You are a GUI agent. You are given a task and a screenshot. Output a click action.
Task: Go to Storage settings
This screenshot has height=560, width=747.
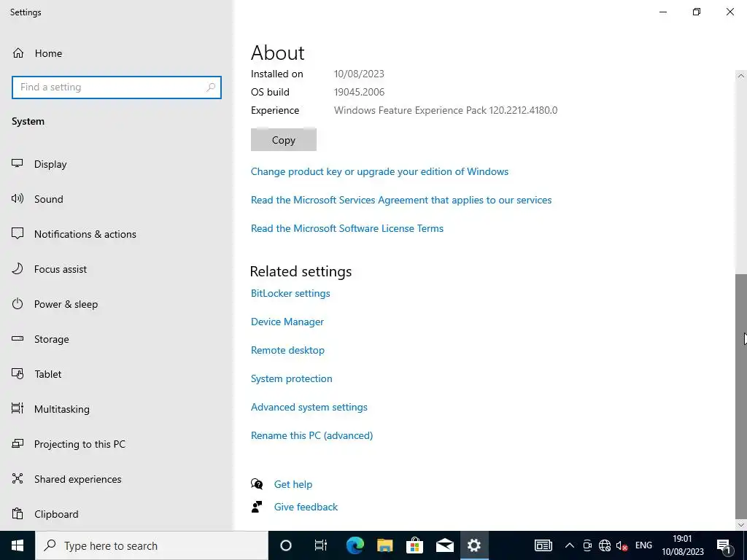point(52,339)
